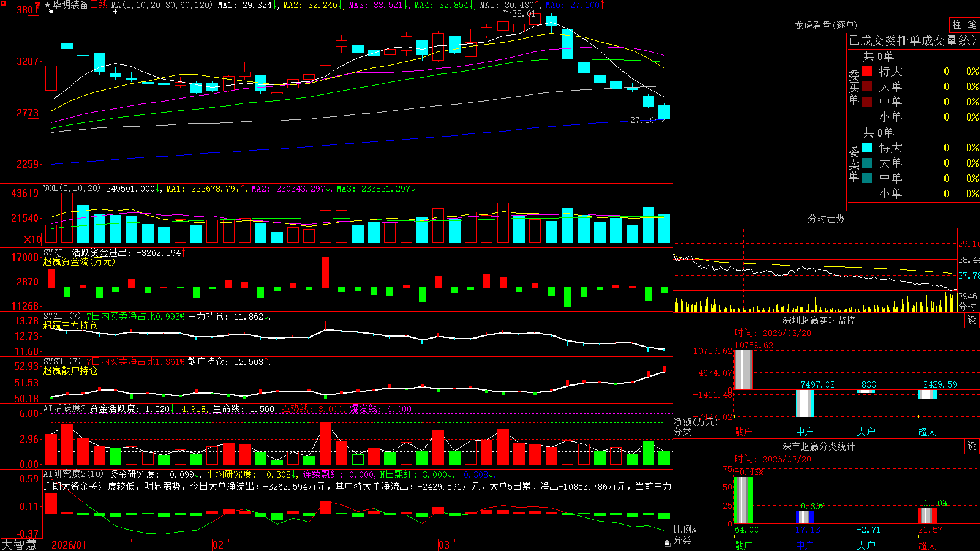This screenshot has width=980, height=551.
Task: Click the AI研究度2(10) indicator label
Action: 73,474
